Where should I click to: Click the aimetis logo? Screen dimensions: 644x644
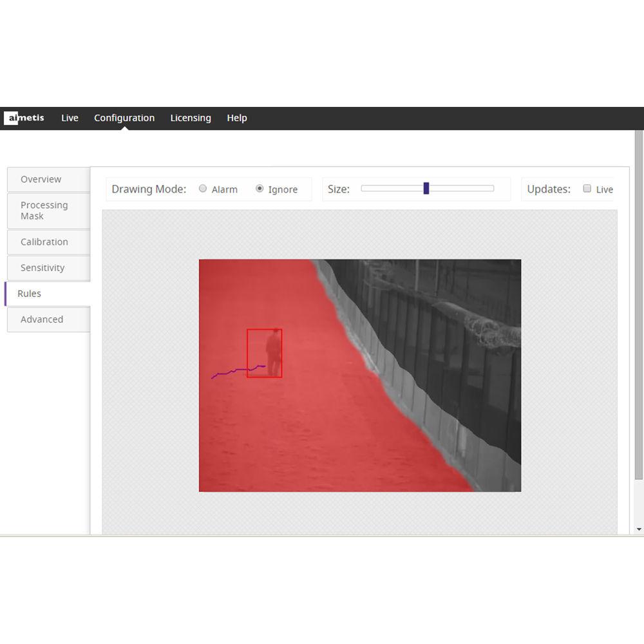[x=25, y=118]
